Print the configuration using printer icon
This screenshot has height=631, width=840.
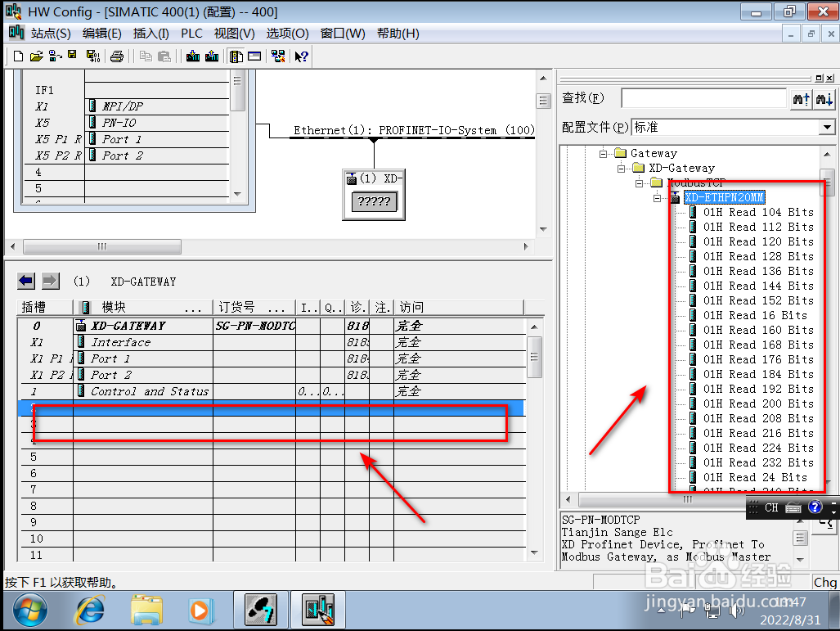(117, 56)
